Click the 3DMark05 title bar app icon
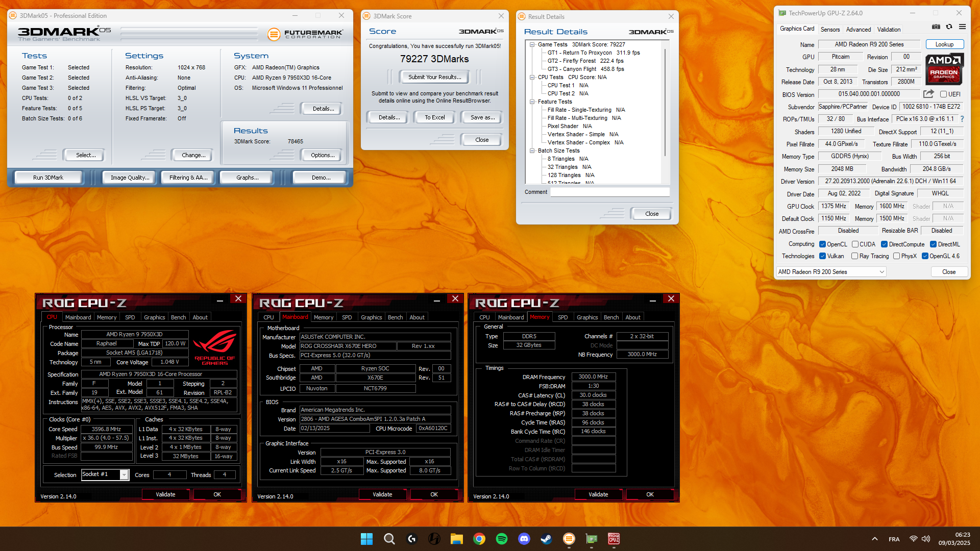Image resolution: width=980 pixels, height=551 pixels. click(x=13, y=16)
